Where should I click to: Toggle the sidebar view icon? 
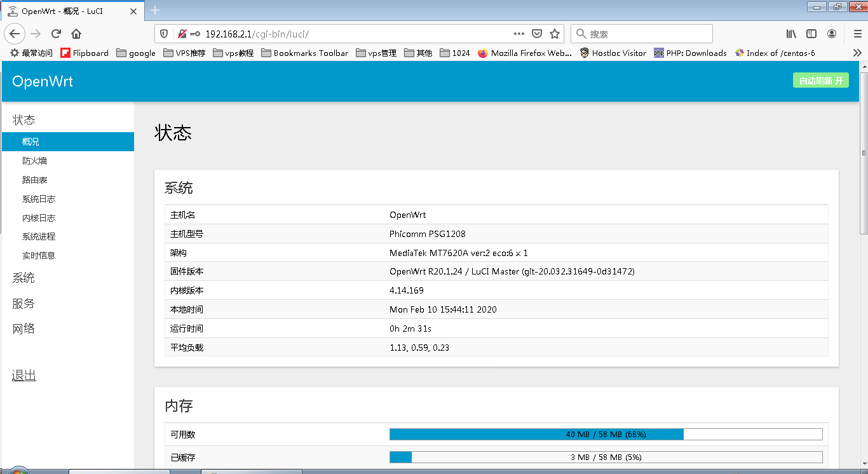[x=811, y=34]
